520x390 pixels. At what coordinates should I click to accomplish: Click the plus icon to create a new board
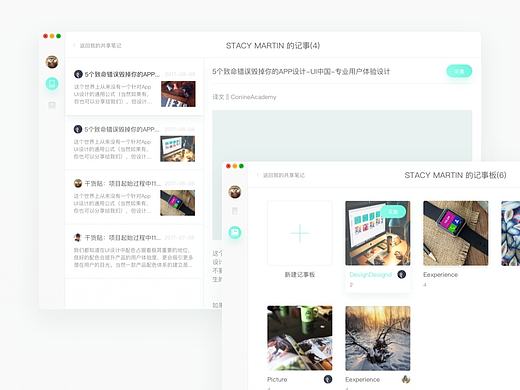pyautogui.click(x=300, y=233)
